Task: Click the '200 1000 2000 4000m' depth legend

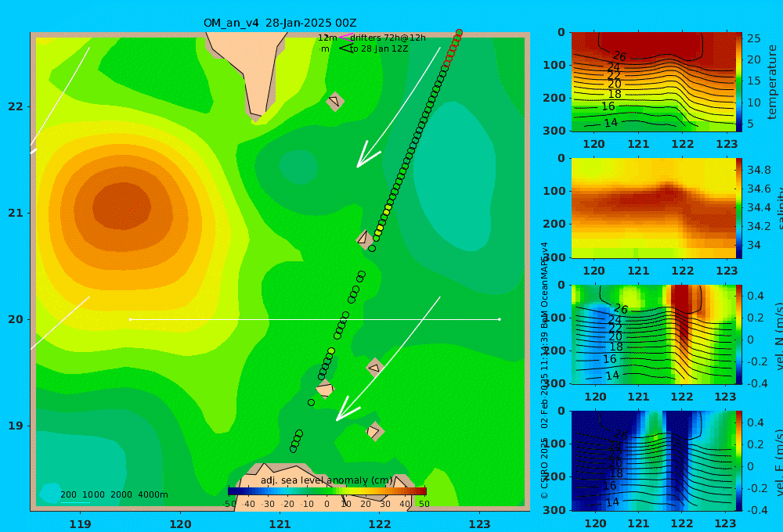Action: point(114,494)
